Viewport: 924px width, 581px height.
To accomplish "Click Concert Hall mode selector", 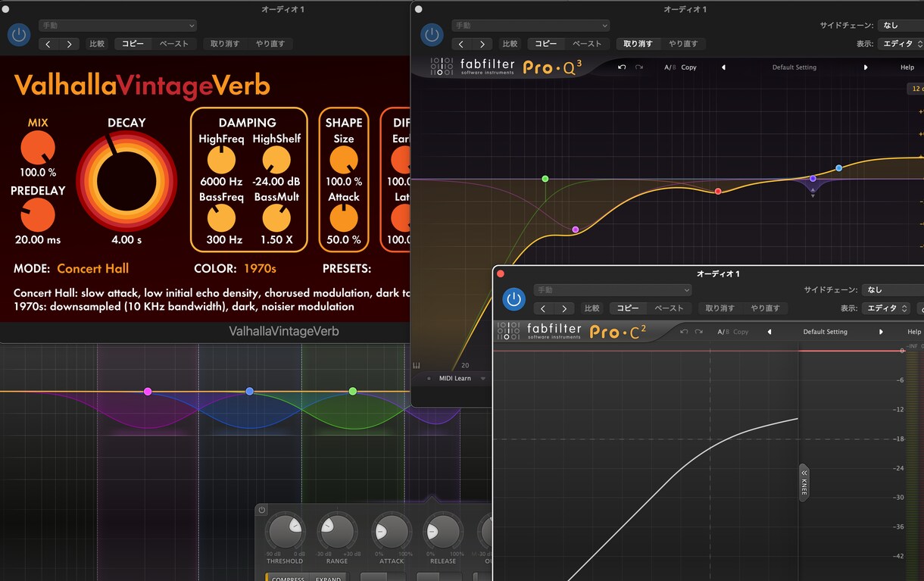I will [93, 268].
